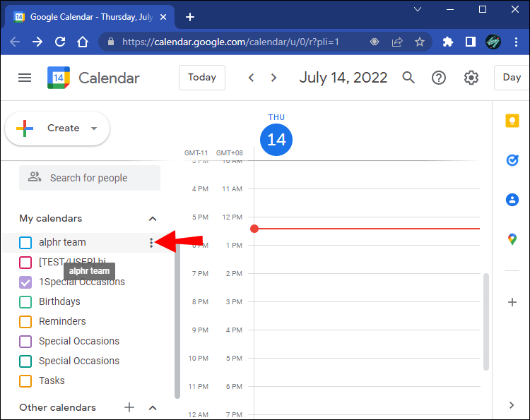Click the GMT-11 timezone label
The image size is (530, 420).
pos(196,153)
